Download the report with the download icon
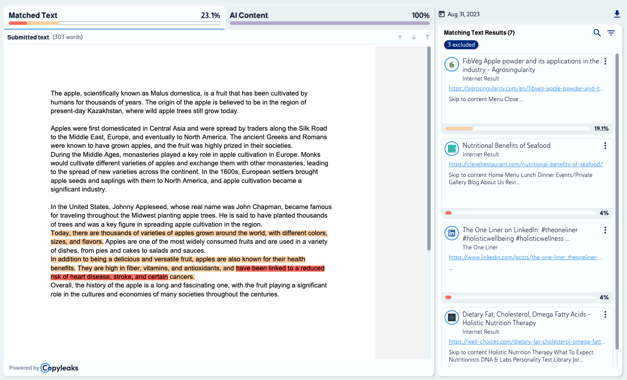Viewport: 627px width, 380px height. (x=617, y=14)
